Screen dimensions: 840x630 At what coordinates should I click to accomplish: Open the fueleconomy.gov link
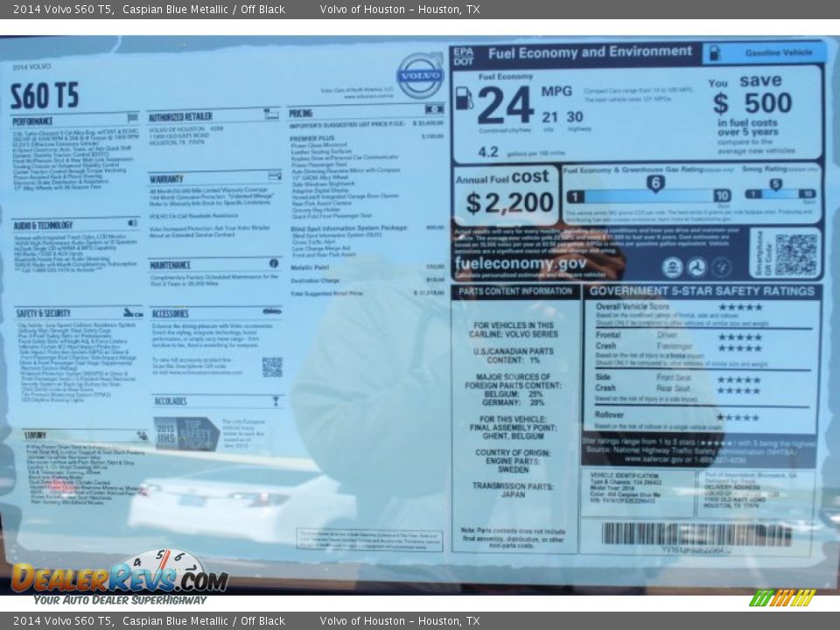pos(521,263)
